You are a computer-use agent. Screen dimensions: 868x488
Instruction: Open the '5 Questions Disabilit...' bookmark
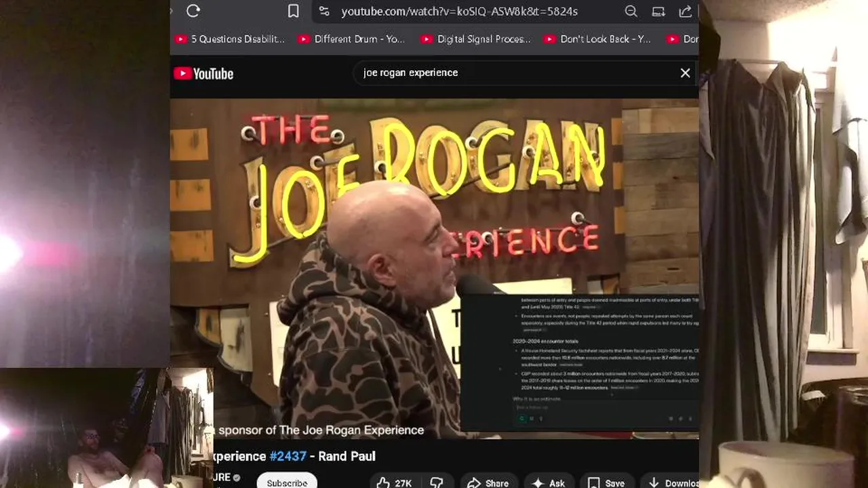pos(230,39)
